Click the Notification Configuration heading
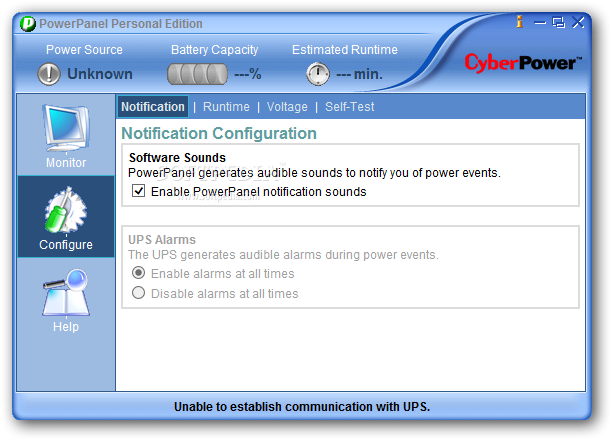The height and width of the screenshot is (440, 612). pyautogui.click(x=219, y=134)
